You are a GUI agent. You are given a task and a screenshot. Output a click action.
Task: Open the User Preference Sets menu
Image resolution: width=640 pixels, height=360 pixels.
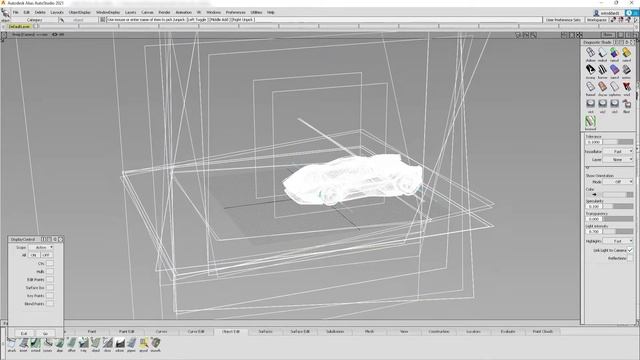[x=563, y=20]
